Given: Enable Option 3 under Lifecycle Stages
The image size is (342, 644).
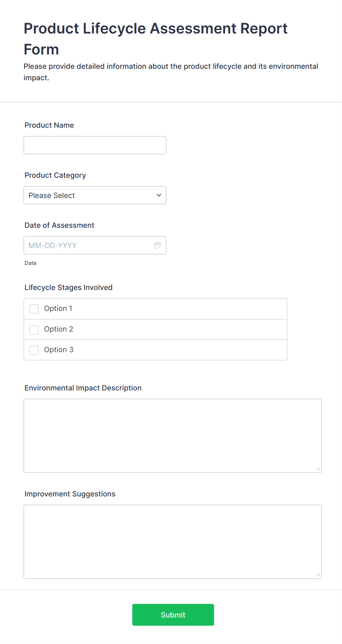Looking at the screenshot, I should [x=34, y=350].
